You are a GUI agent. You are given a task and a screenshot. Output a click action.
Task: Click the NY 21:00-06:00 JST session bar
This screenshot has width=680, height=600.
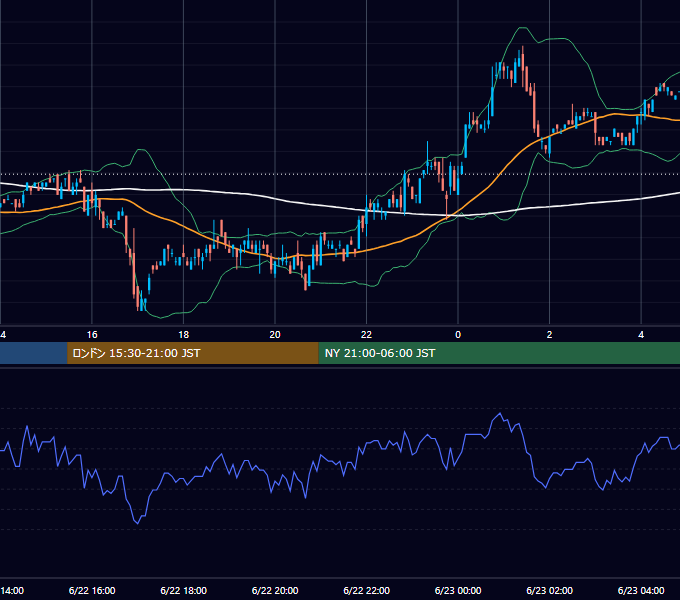499,353
